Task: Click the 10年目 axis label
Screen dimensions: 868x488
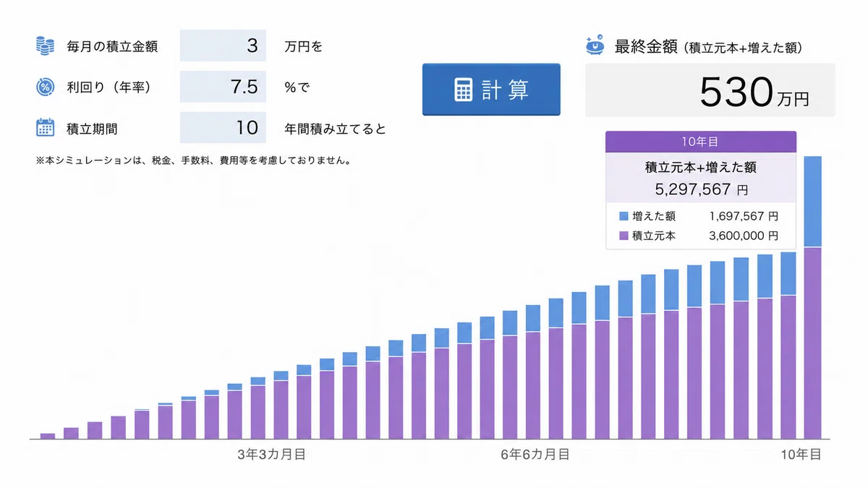Action: click(801, 455)
